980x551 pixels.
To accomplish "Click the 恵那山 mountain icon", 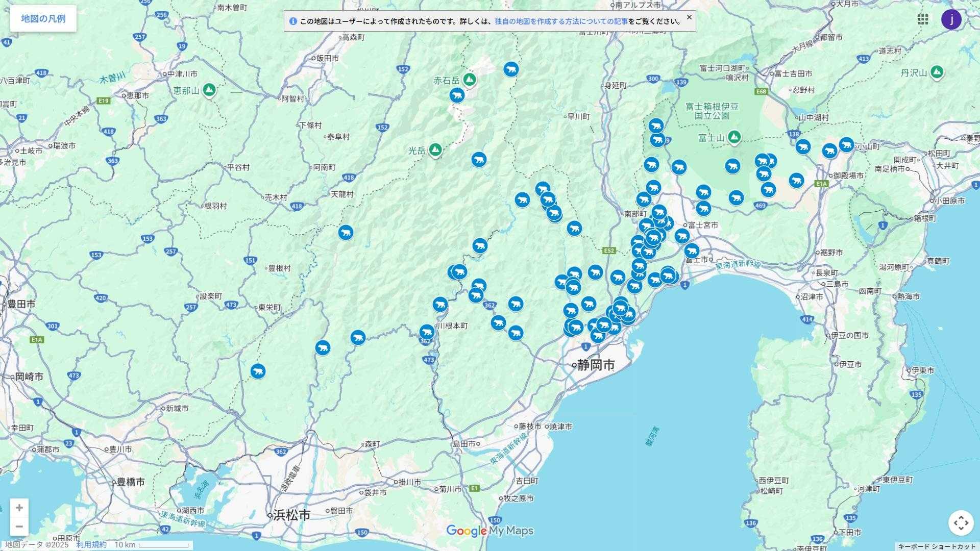I will pyautogui.click(x=209, y=90).
